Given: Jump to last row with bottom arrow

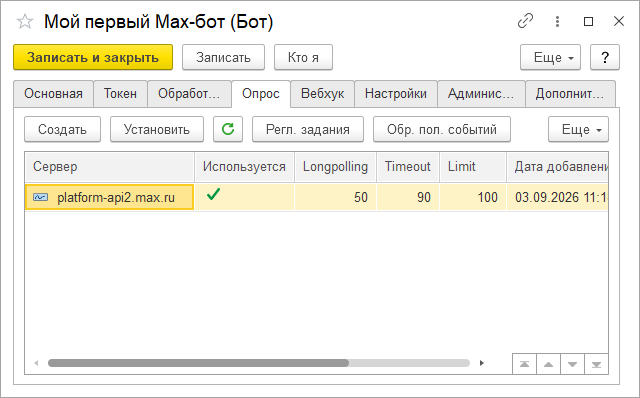Looking at the screenshot, I should tap(596, 364).
